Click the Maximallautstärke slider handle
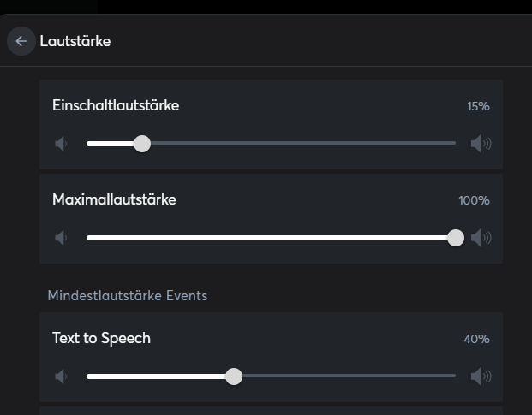This screenshot has height=415, width=532. (456, 238)
